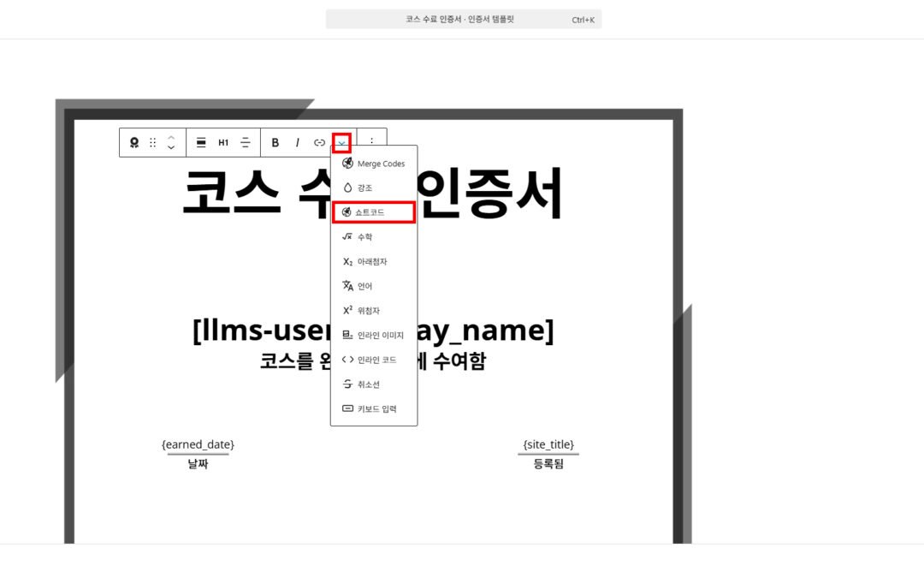
Task: Click the llms-user display_name shortcode text
Action: (373, 331)
